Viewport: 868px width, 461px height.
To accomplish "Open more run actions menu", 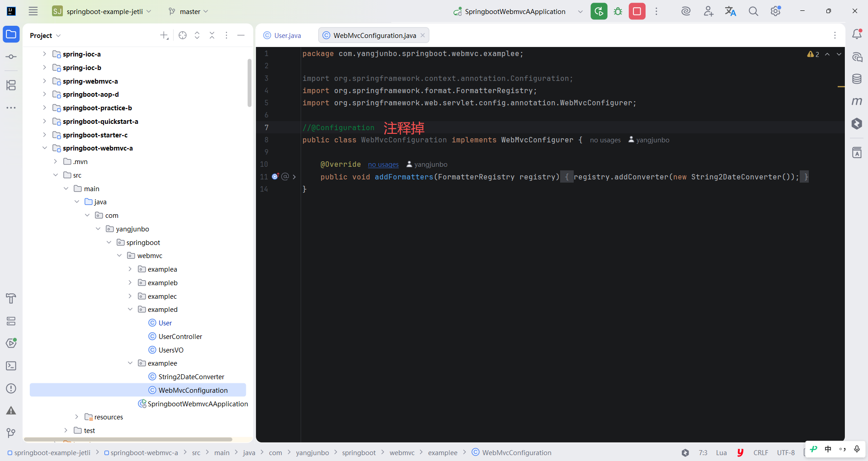I will coord(656,11).
